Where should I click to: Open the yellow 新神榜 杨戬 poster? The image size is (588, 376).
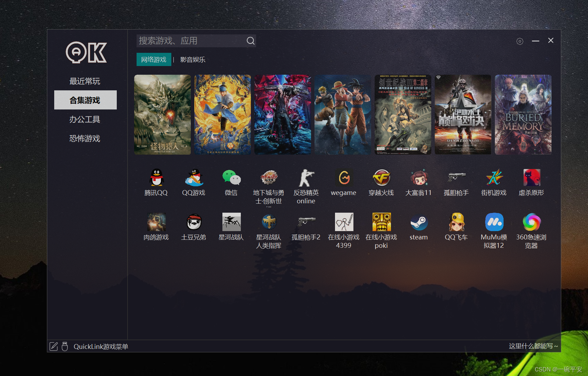click(222, 115)
